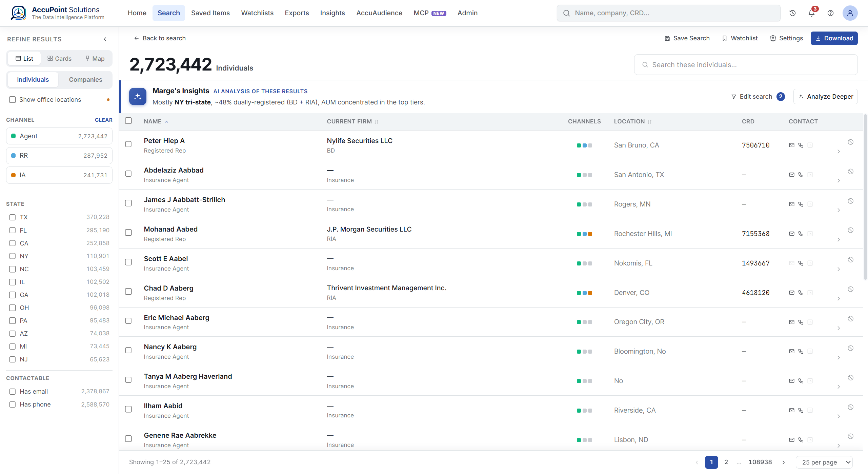The image size is (868, 474).
Task: Collapse the Refine Results sidebar
Action: coord(105,39)
